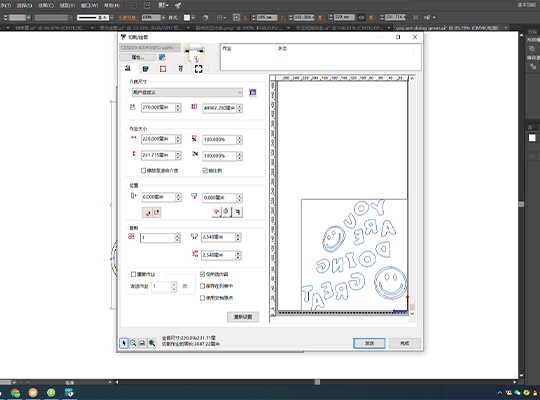Image resolution: width=540 pixels, height=400 pixels.
Task: Click the icon beside the Properties button
Action: click(x=162, y=57)
